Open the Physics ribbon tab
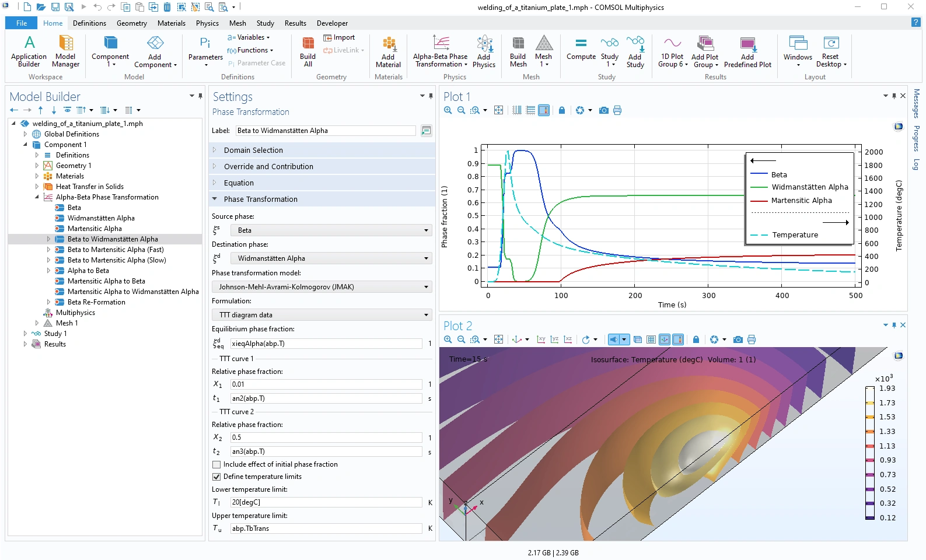This screenshot has height=560, width=926. [x=207, y=23]
